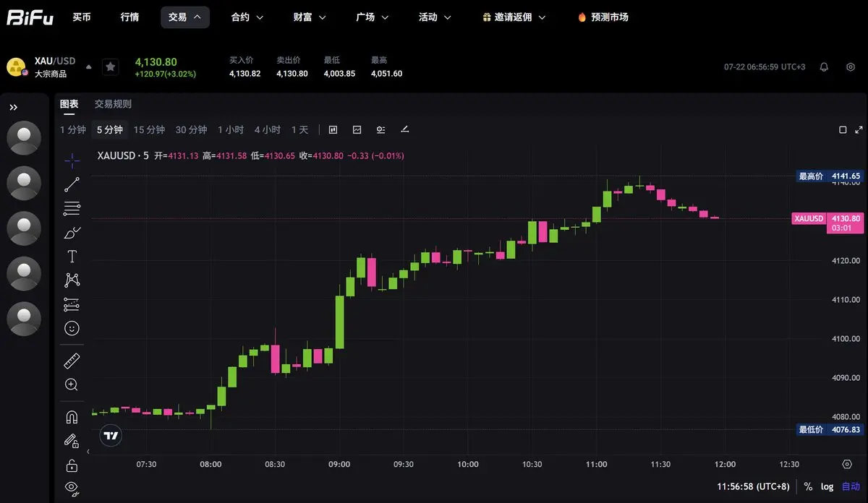Open the emoji icons tool
Viewport: 868px width, 503px height.
coord(72,328)
